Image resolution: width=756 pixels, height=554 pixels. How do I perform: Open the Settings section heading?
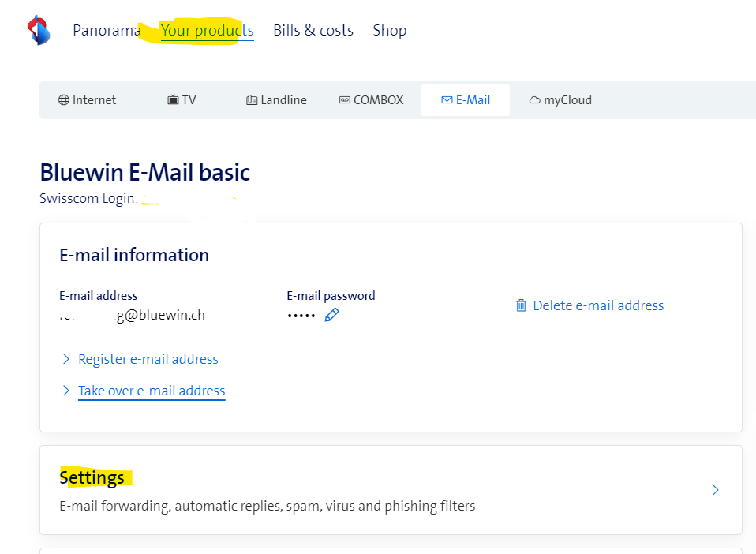click(92, 477)
